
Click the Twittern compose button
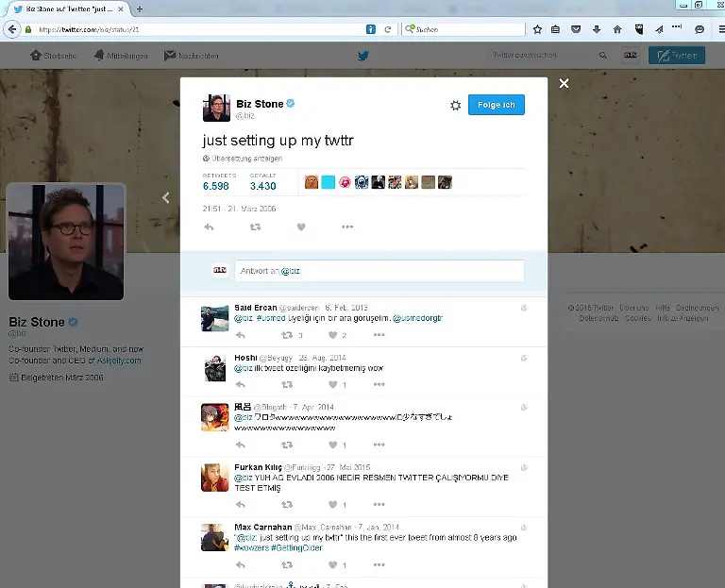pos(676,56)
